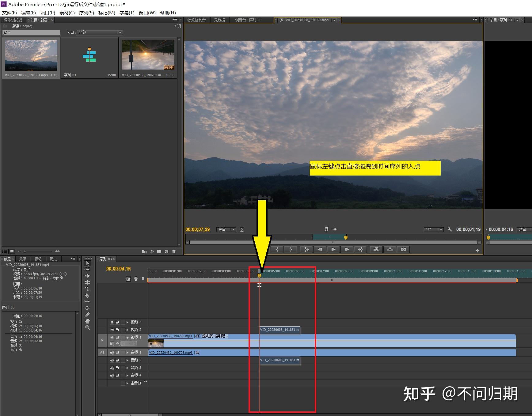This screenshot has width=532, height=416.
Task: Create a new bin in project panel
Action: tap(159, 251)
